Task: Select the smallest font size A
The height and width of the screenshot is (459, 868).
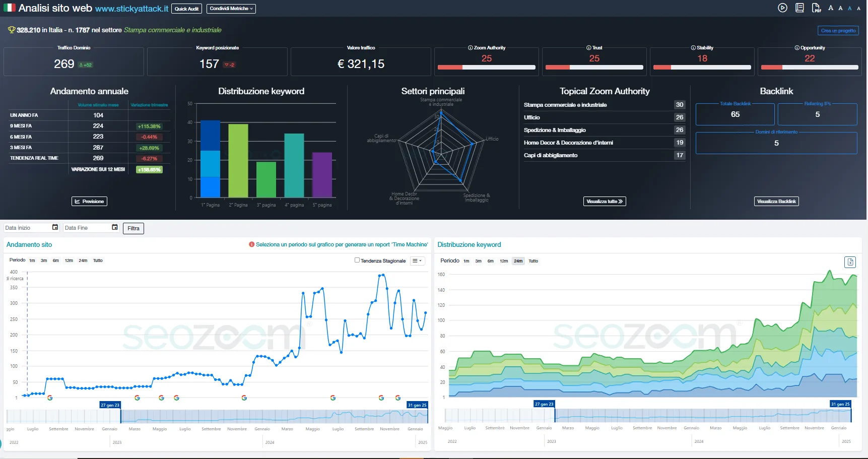Action: (859, 9)
